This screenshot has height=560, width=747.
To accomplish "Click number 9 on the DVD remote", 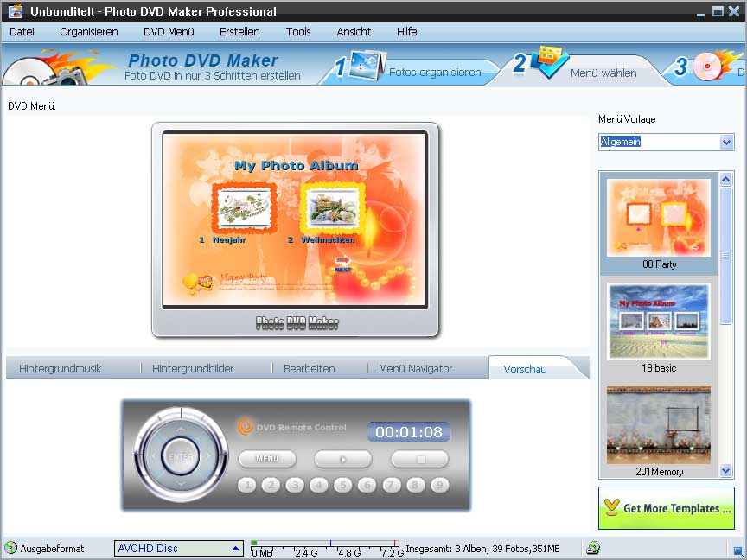I will 439,485.
